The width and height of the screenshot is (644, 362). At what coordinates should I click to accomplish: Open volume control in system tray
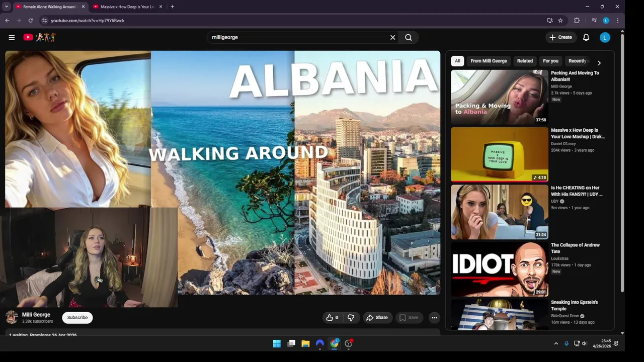[x=584, y=343]
